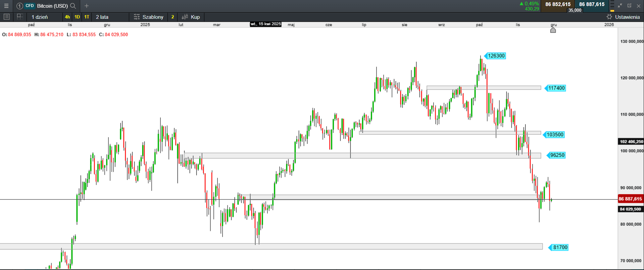The height and width of the screenshot is (270, 644).
Task: Click the collapse arrows icon at top right
Action: [x=620, y=6]
